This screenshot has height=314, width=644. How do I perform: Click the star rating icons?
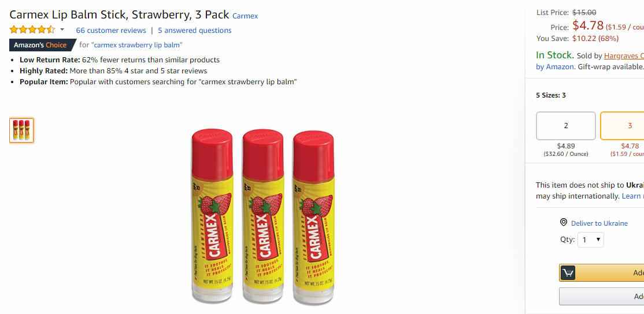[32, 30]
